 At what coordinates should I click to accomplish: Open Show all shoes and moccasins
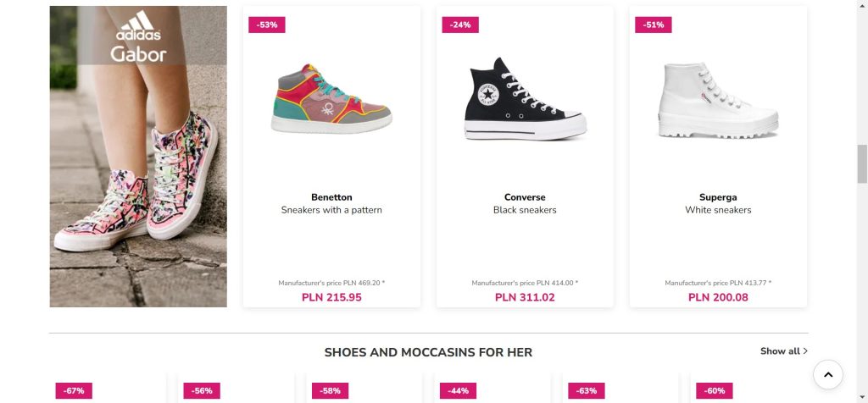coord(779,351)
